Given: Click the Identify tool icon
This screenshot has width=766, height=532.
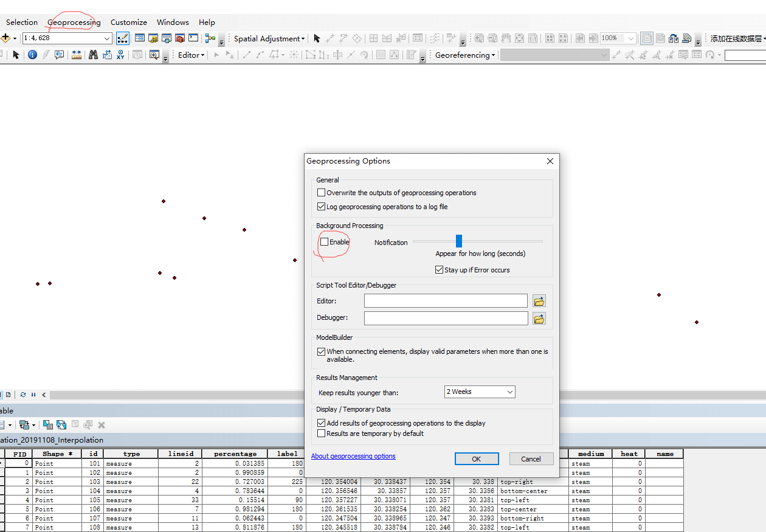Looking at the screenshot, I should click(32, 55).
